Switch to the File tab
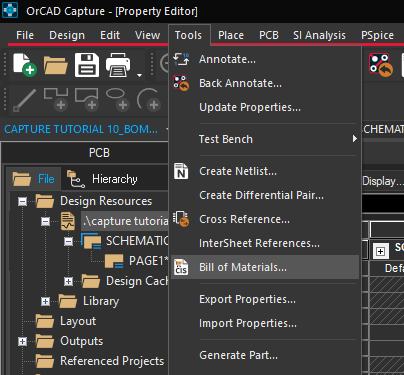This screenshot has height=375, width=404. click(34, 179)
